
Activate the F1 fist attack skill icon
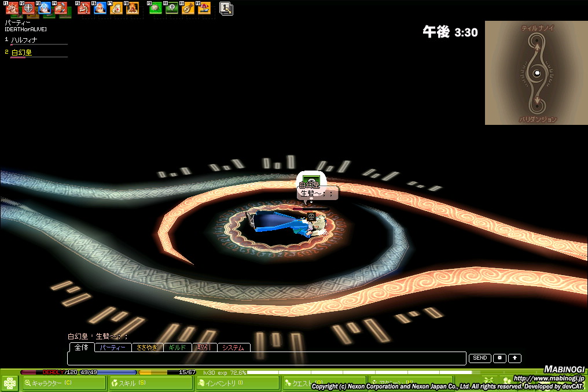pos(12,8)
